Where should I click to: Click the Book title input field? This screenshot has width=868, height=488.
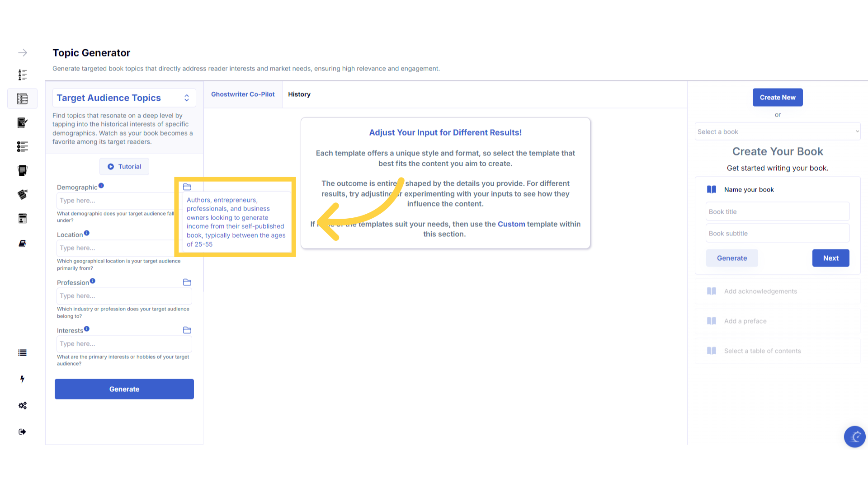pos(778,212)
